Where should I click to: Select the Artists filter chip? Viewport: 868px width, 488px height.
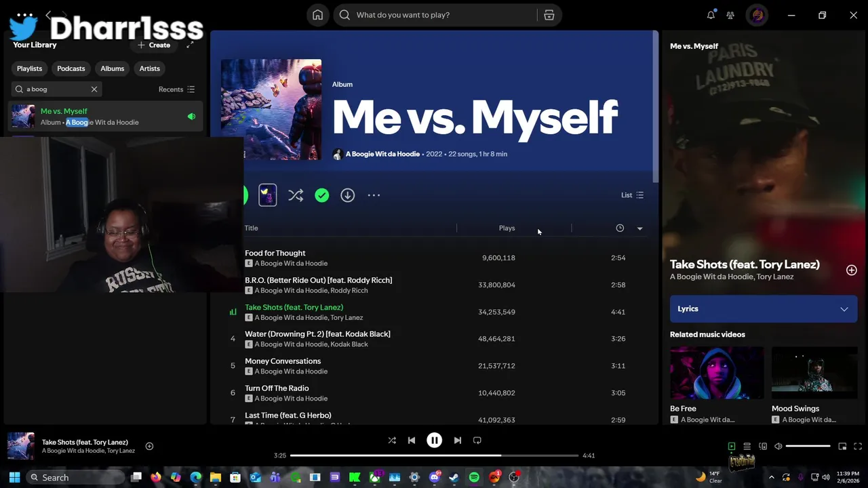[150, 68]
